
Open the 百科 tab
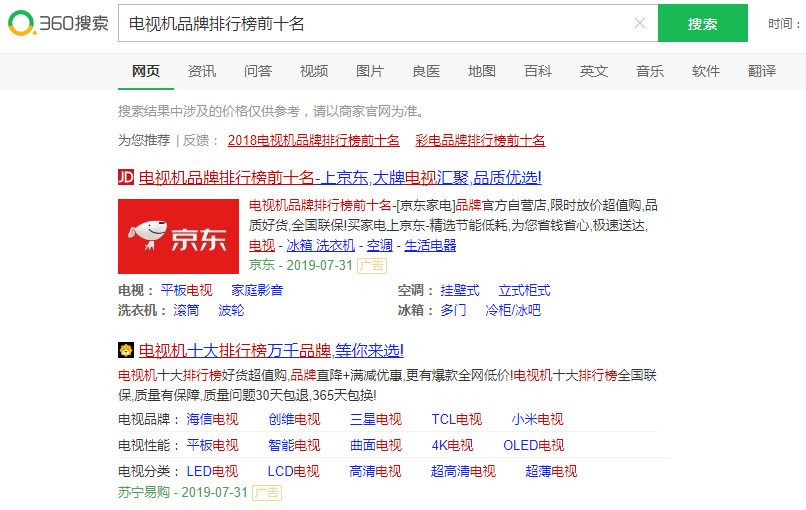tap(538, 71)
